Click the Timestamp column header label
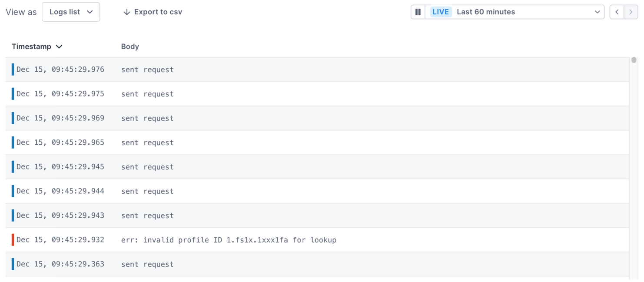The width and height of the screenshot is (644, 282). point(31,46)
